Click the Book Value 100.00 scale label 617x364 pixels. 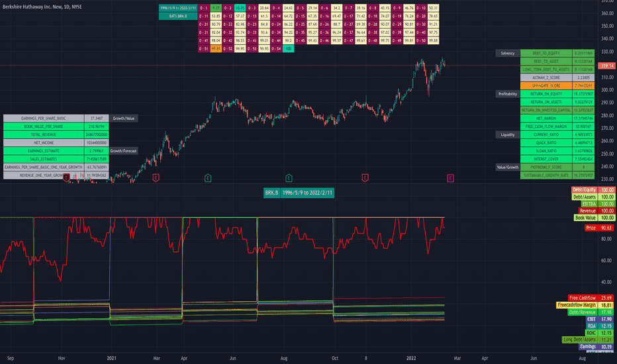pyautogui.click(x=594, y=218)
